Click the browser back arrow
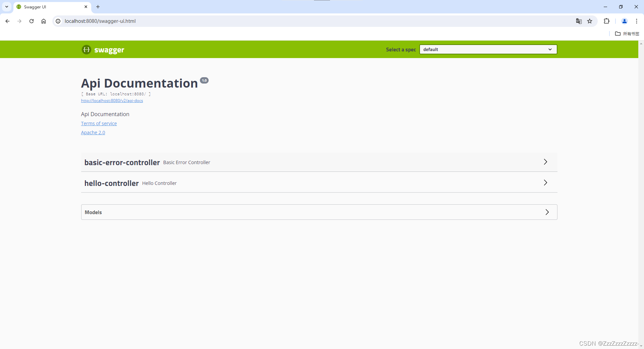This screenshot has height=349, width=644. point(7,21)
